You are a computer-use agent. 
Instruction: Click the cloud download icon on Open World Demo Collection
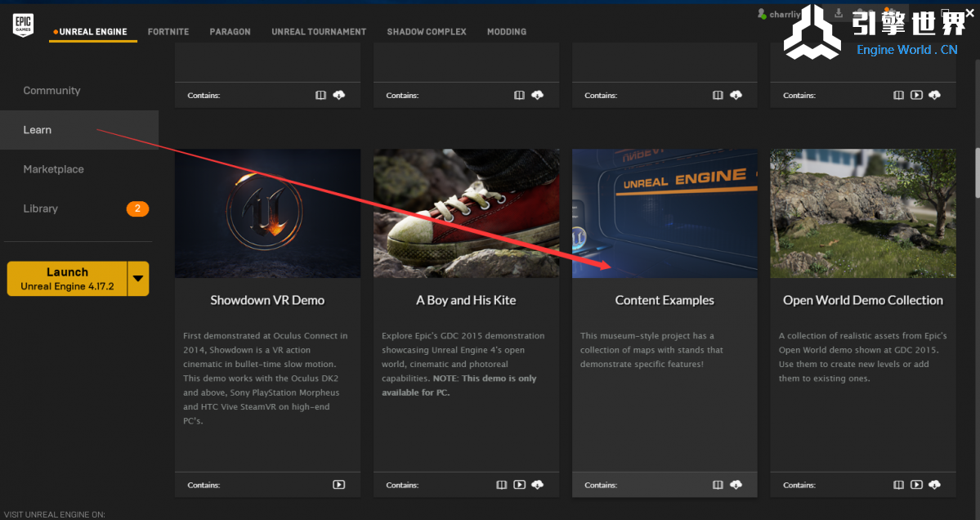[x=935, y=484]
